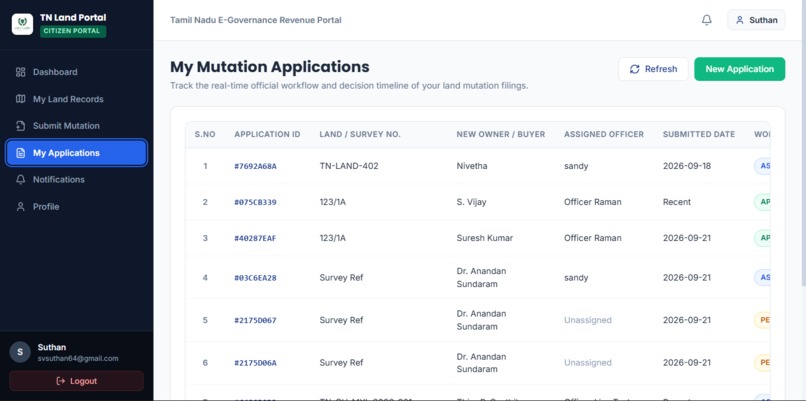Open the Submit Mutation page
Screen dimensions: 806x401
click(x=77, y=126)
